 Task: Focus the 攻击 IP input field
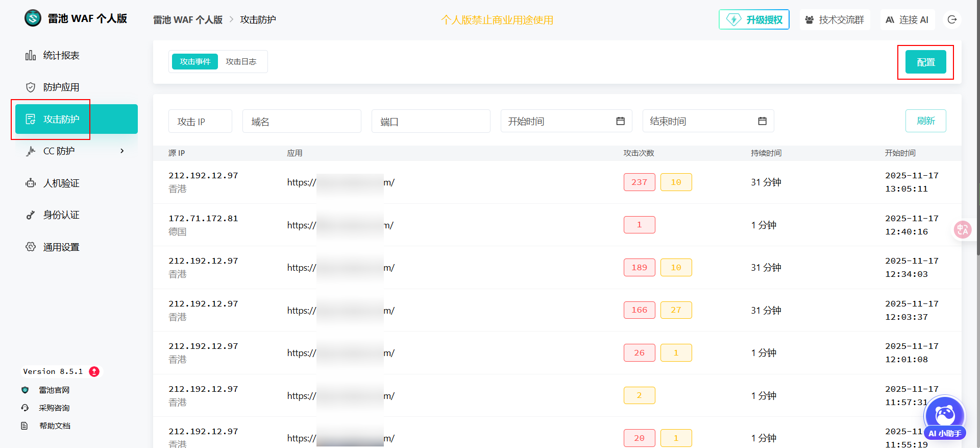200,121
